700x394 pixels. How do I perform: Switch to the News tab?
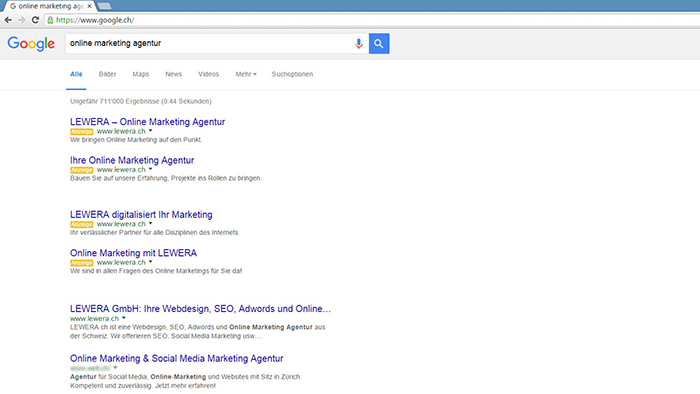click(174, 74)
